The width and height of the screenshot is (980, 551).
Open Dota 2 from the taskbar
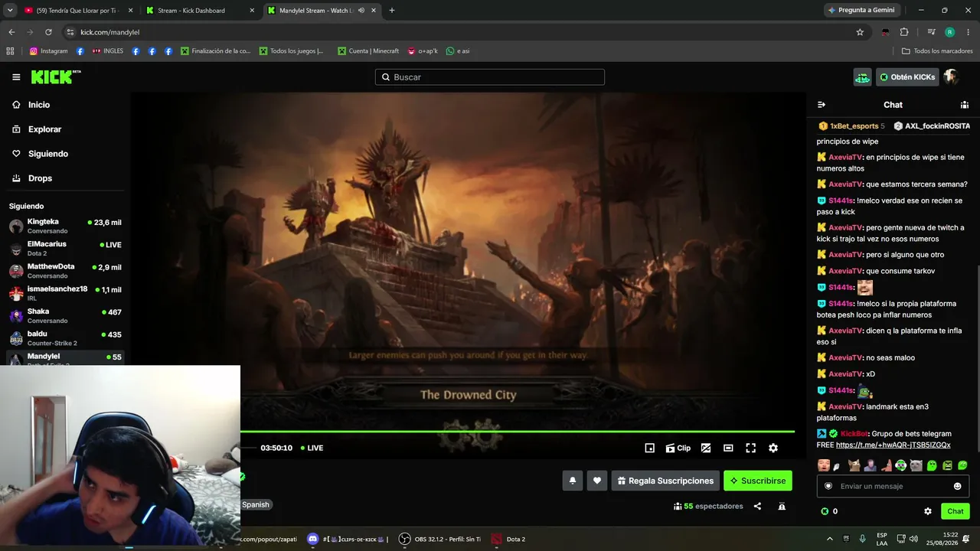tap(508, 540)
